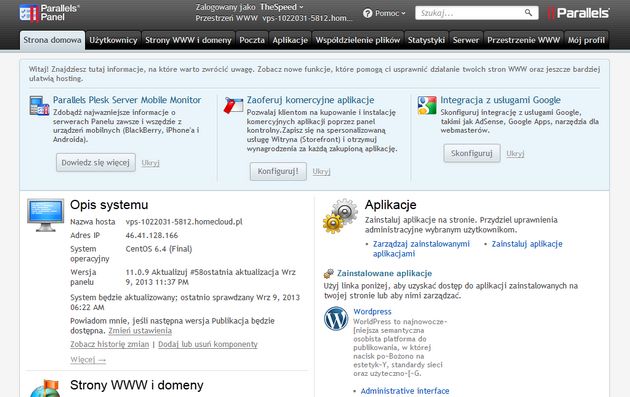Open the Statystyki tab
630x397 pixels.
click(426, 40)
